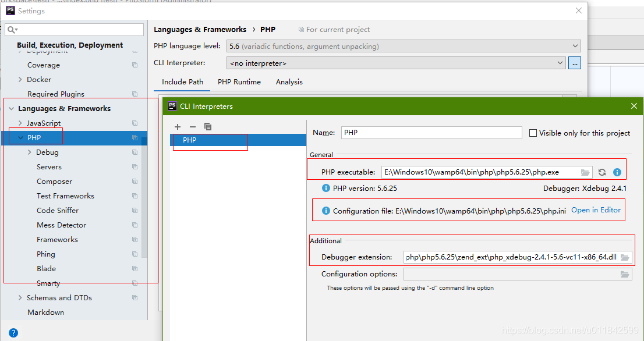Click project-level icon beside Code Sniffer

[135, 211]
